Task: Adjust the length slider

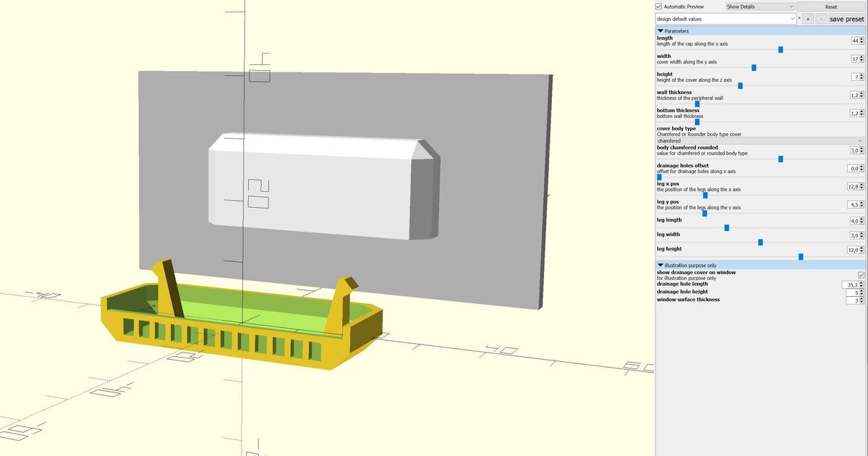Action: click(x=780, y=50)
